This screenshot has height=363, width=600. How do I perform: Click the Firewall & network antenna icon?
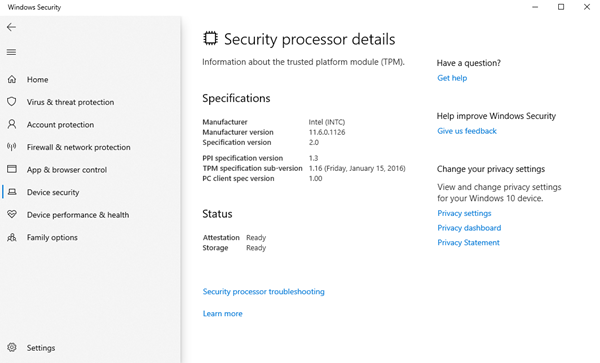click(12, 147)
